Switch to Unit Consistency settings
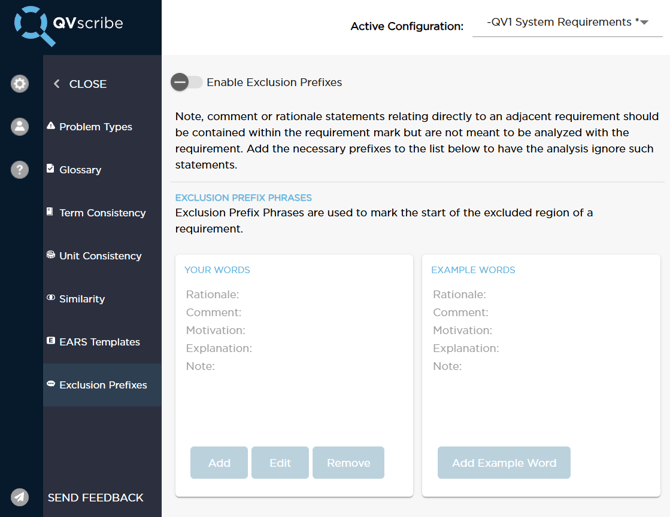 click(x=100, y=256)
